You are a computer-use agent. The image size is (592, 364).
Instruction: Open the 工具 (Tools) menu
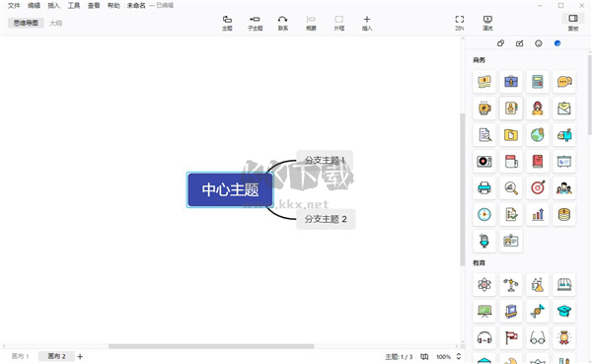[74, 5]
